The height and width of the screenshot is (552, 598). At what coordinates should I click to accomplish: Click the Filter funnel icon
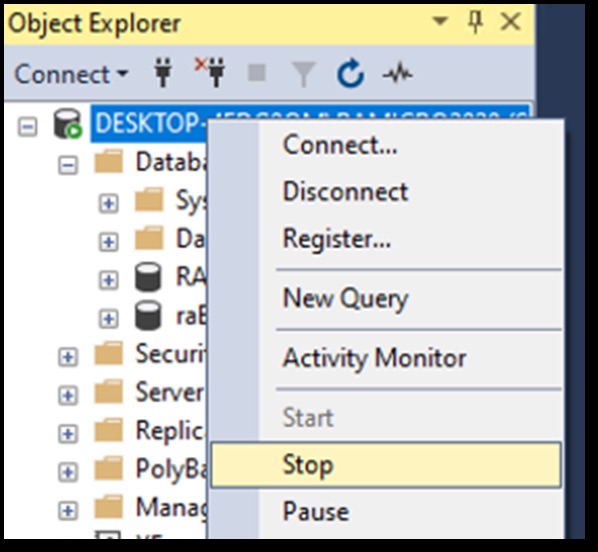(303, 74)
